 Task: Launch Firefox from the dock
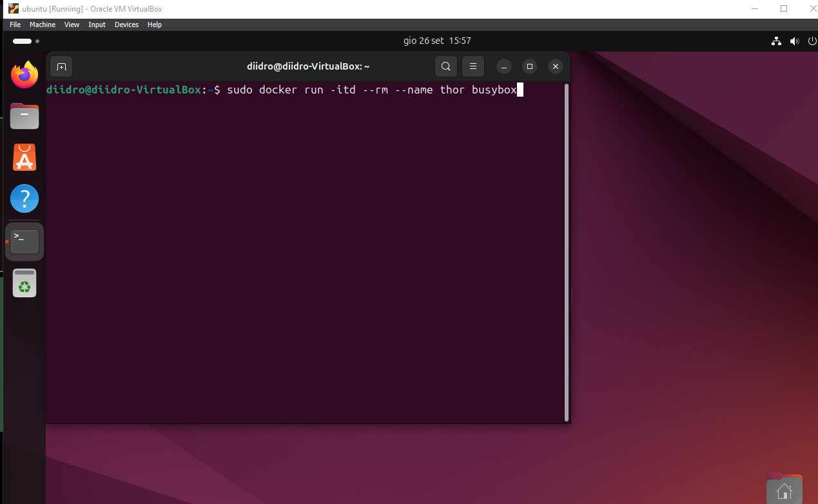[x=24, y=75]
